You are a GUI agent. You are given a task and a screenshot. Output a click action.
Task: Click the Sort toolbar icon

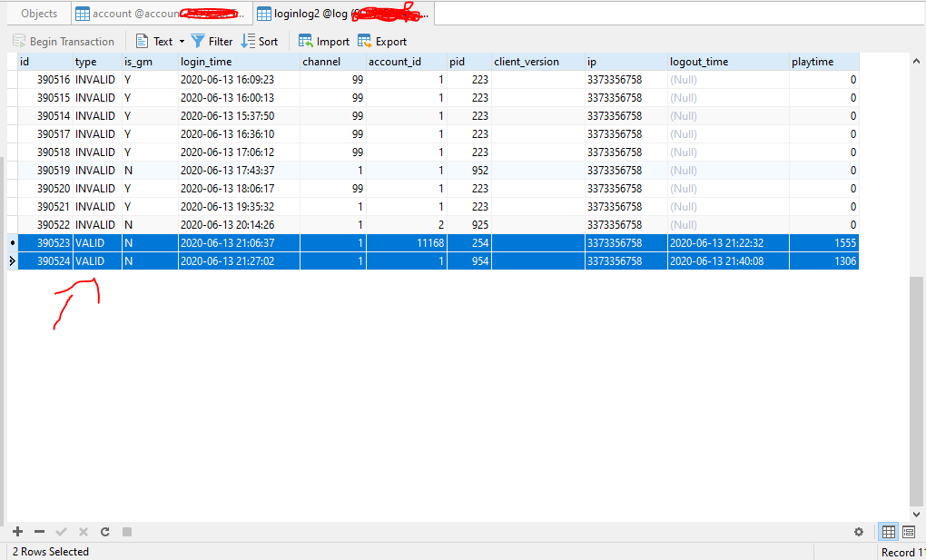click(x=248, y=42)
